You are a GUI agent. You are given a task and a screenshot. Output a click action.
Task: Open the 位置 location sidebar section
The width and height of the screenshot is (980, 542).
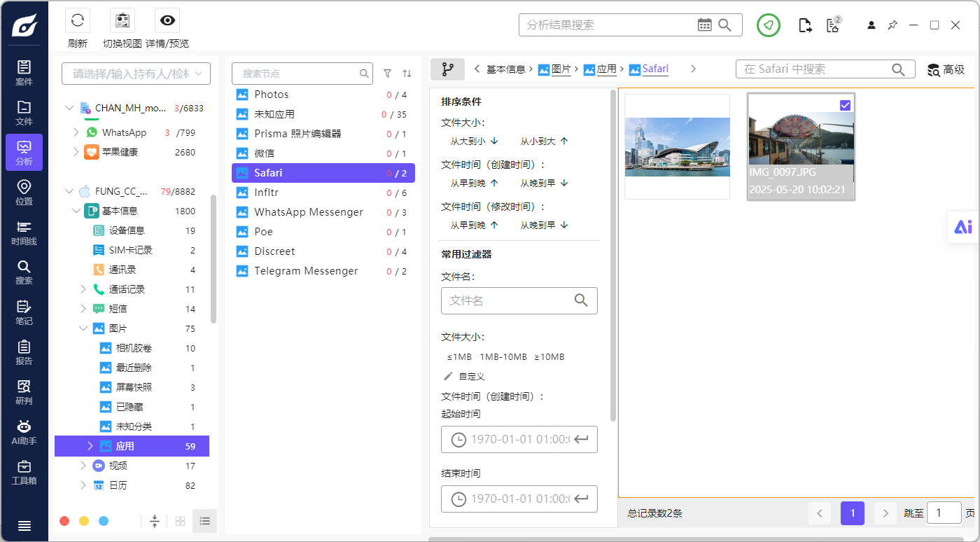coord(24,192)
